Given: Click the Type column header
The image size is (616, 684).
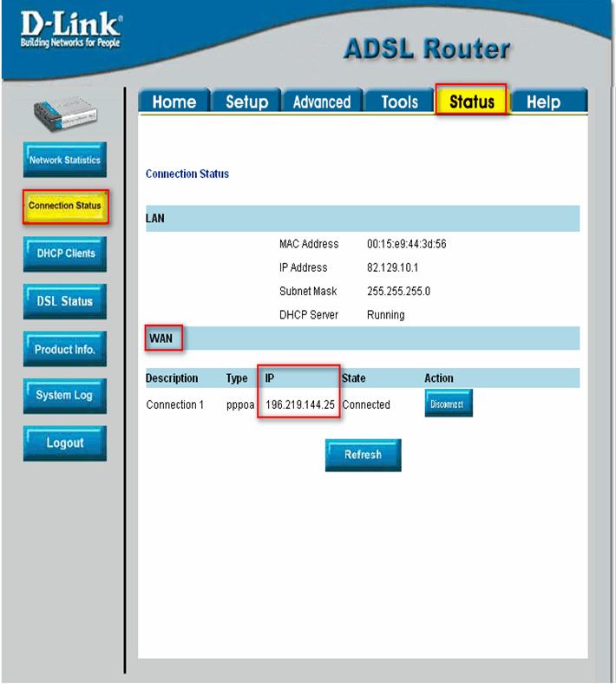Looking at the screenshot, I should click(237, 378).
